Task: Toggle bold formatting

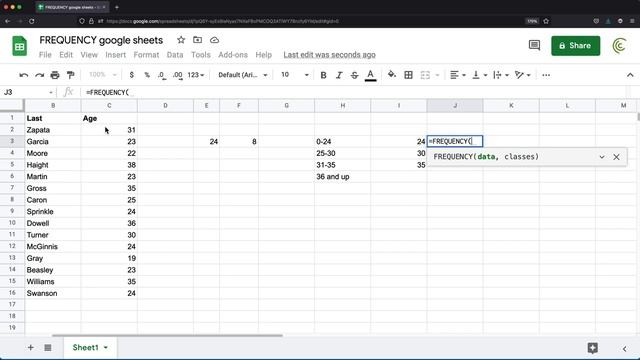Action: click(x=323, y=75)
